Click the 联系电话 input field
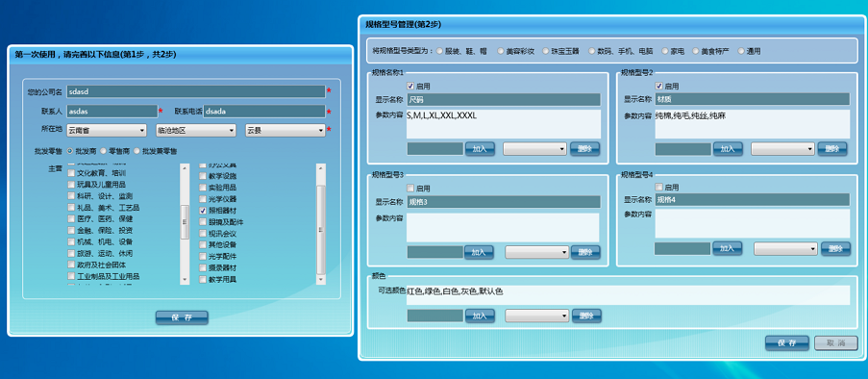The width and height of the screenshot is (868, 379). 264,112
